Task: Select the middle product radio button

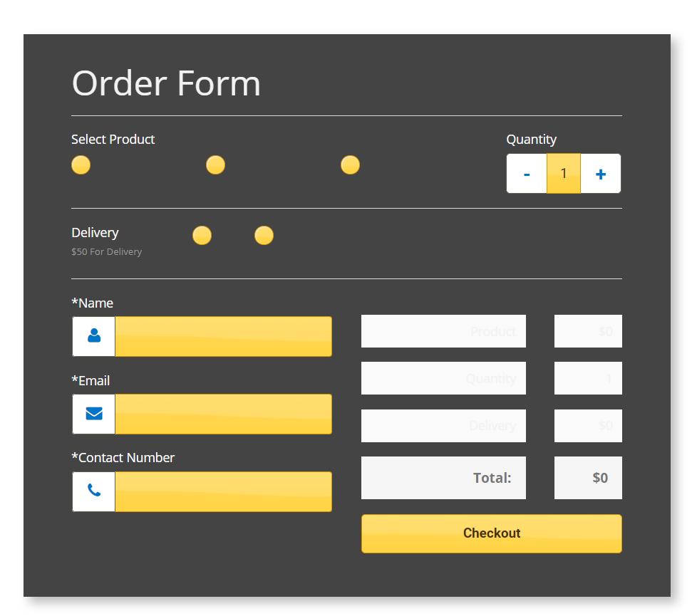Action: pos(215,165)
